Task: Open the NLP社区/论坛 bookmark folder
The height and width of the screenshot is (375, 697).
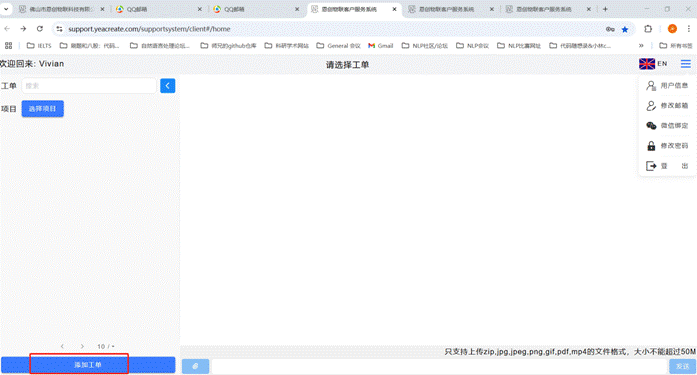Action: click(x=425, y=45)
